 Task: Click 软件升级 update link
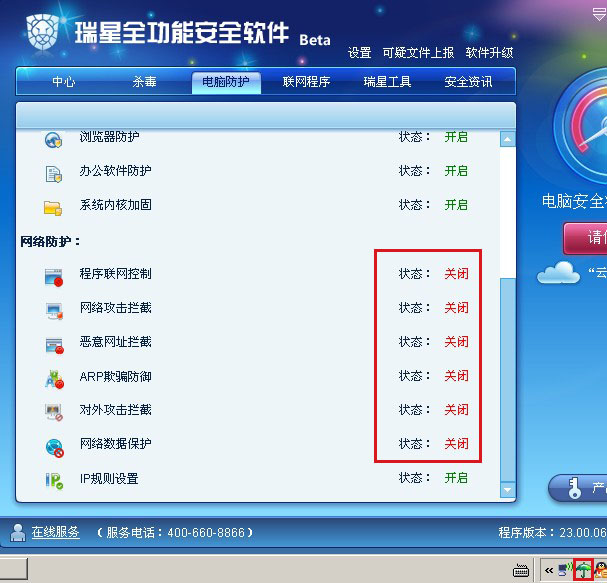point(489,53)
